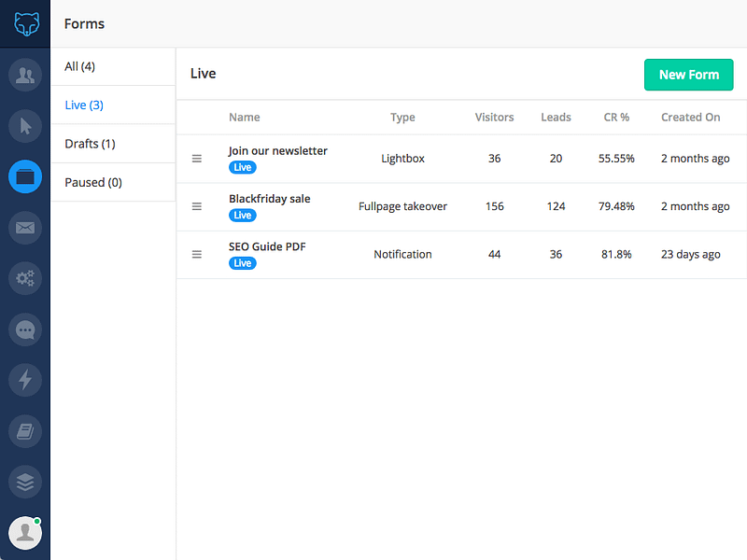The image size is (747, 560).
Task: Open the menu handle for SEO Guide PDF
Action: 197,254
